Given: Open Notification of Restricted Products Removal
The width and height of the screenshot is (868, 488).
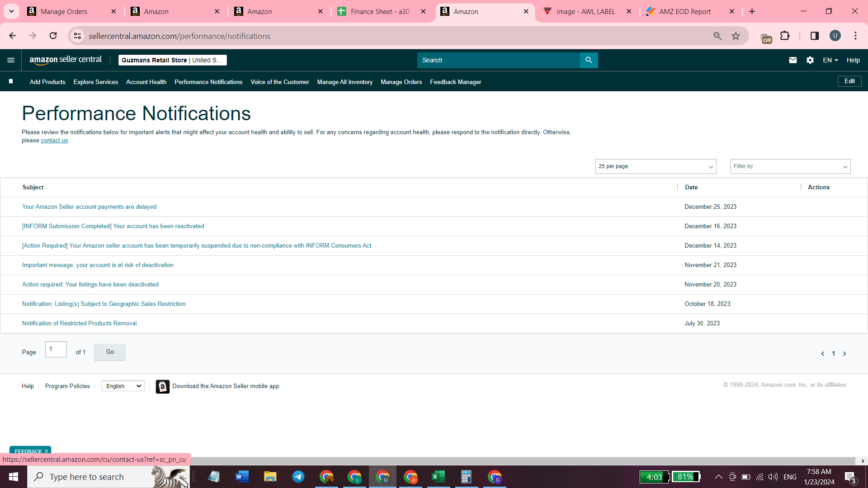Looking at the screenshot, I should point(79,324).
